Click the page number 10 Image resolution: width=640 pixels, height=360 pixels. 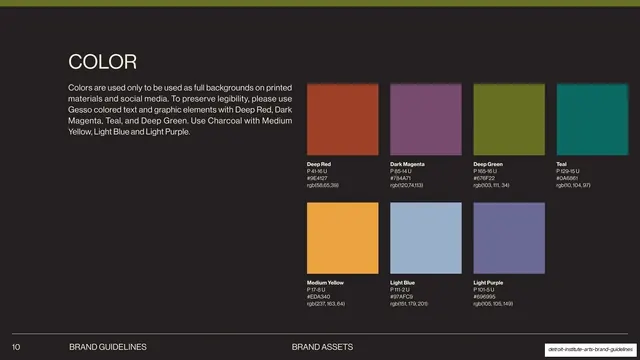point(16,347)
